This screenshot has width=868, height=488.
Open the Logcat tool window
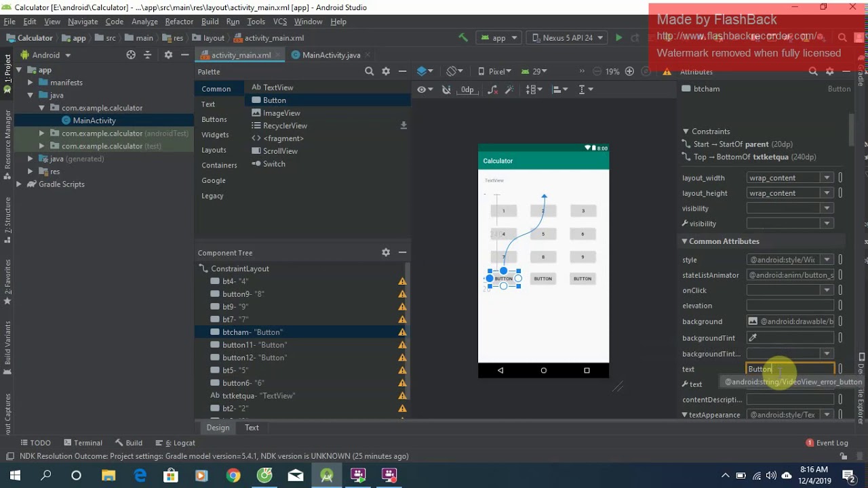coord(176,443)
